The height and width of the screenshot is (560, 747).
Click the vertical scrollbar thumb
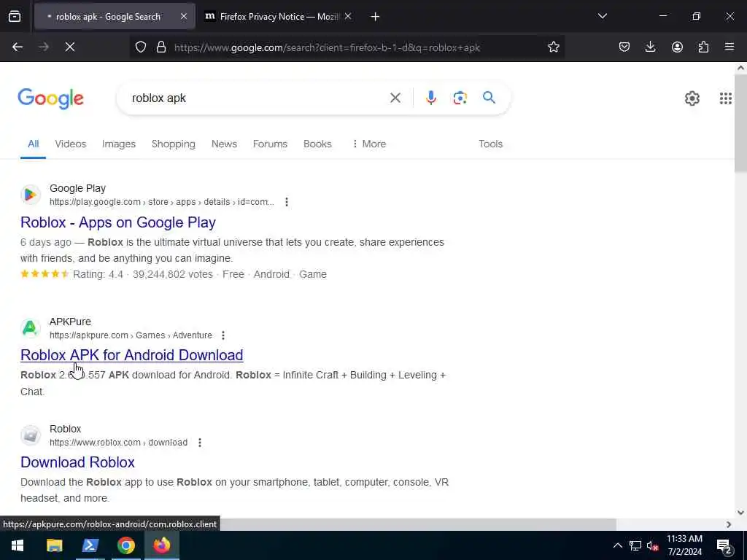tap(740, 122)
